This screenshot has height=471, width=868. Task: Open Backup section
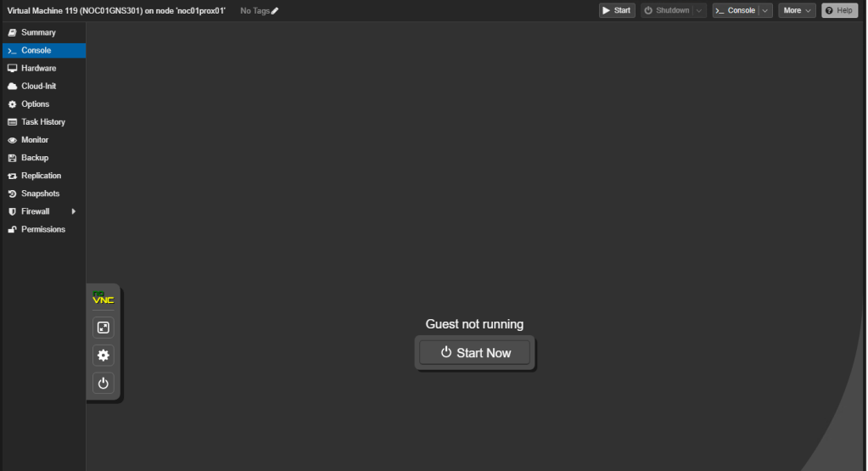[x=35, y=157]
